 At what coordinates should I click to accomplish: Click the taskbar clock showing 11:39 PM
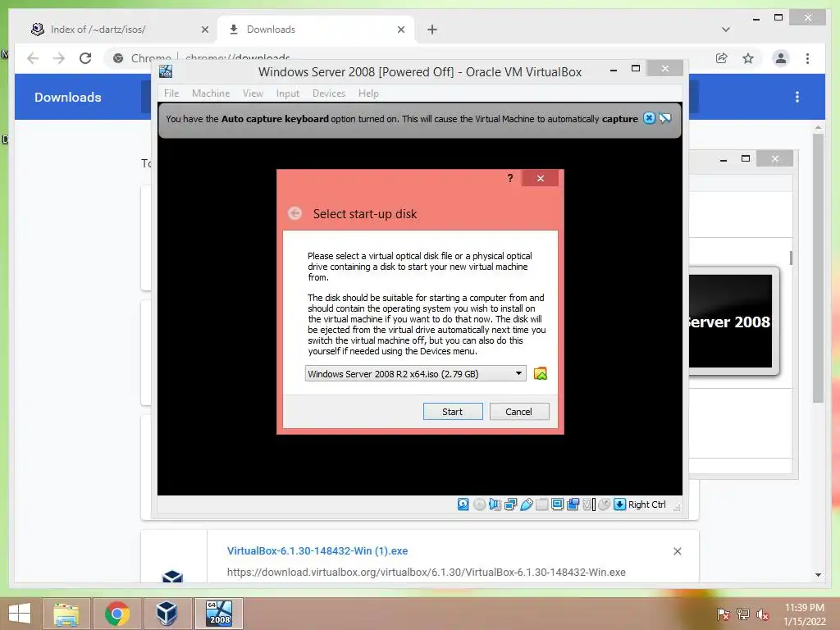804,614
